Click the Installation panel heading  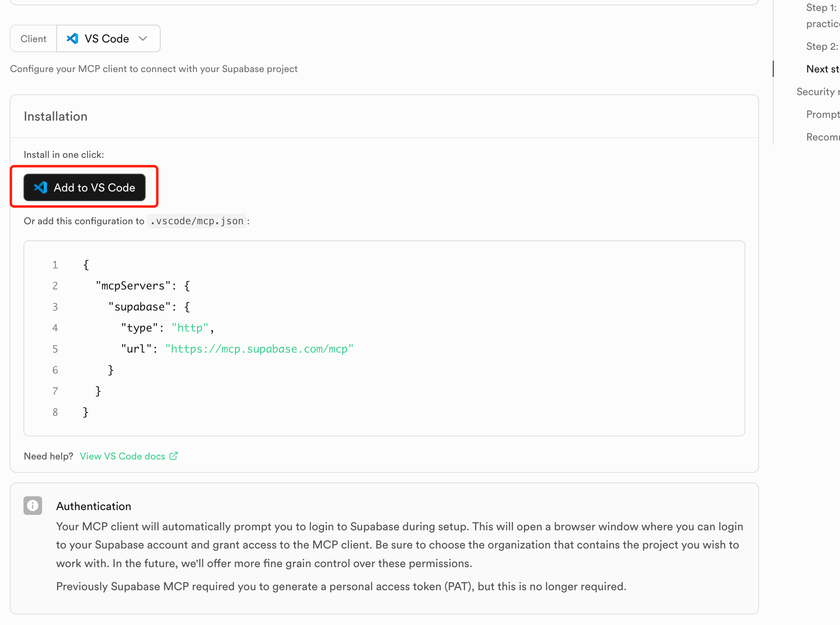pos(56,117)
